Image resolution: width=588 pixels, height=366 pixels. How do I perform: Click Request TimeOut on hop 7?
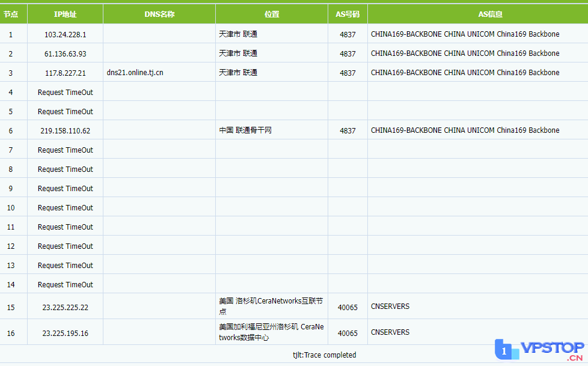point(66,150)
